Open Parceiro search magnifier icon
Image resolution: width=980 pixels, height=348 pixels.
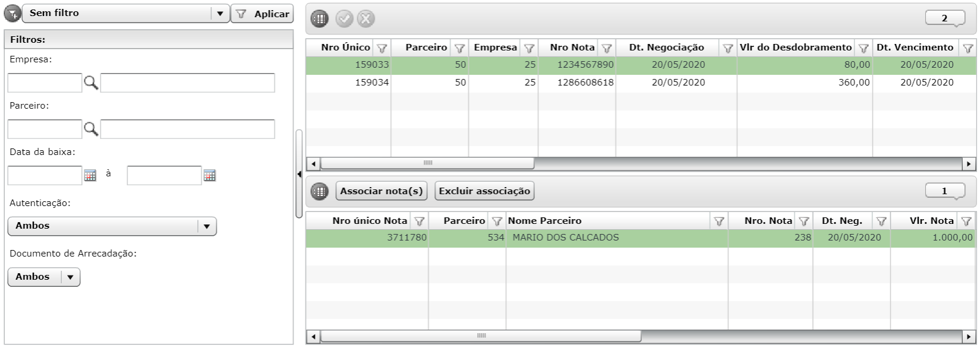pos(91,129)
